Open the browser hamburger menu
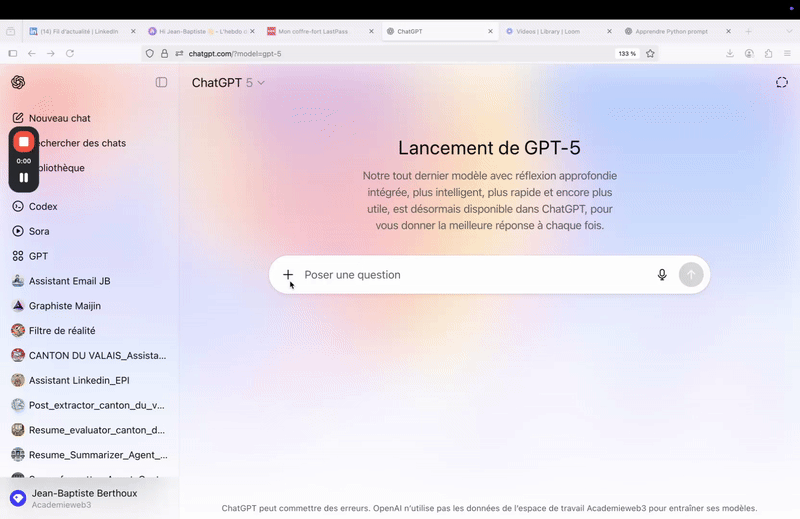Screen dimensions: 800x519 (x=787, y=53)
